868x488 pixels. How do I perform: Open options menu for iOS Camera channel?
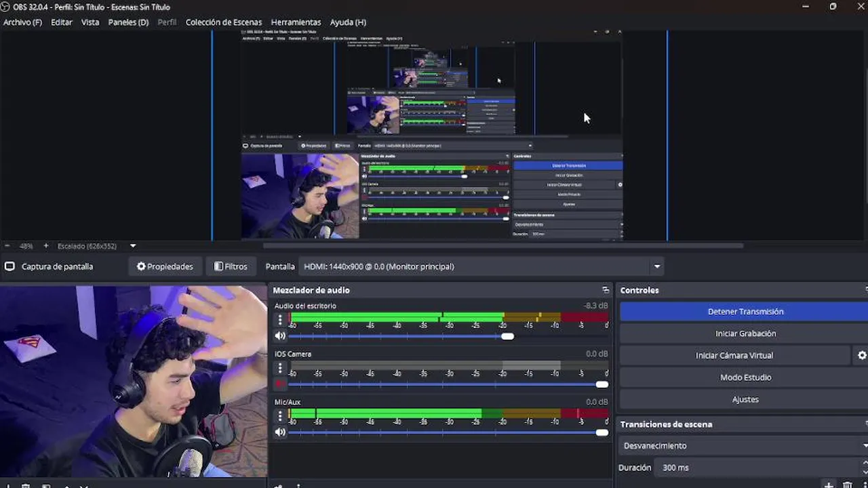click(x=280, y=369)
